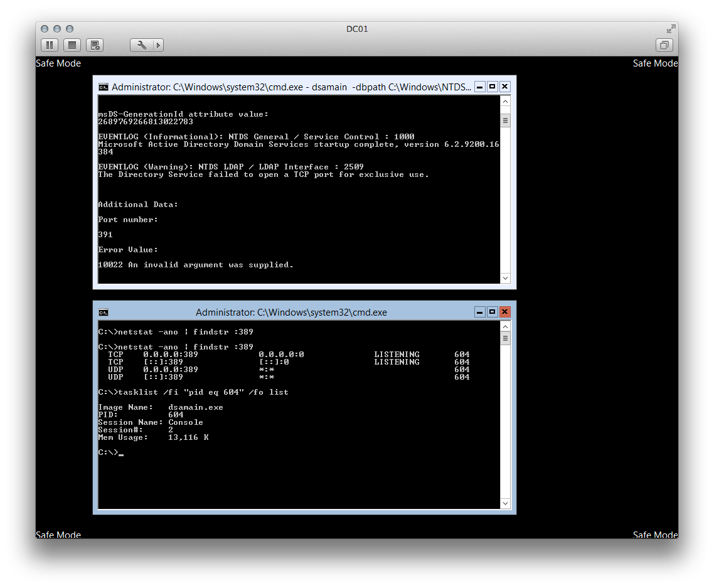Click the cmd icon in the dsamain title bar
Image resolution: width=714 pixels, height=588 pixels.
pos(103,87)
